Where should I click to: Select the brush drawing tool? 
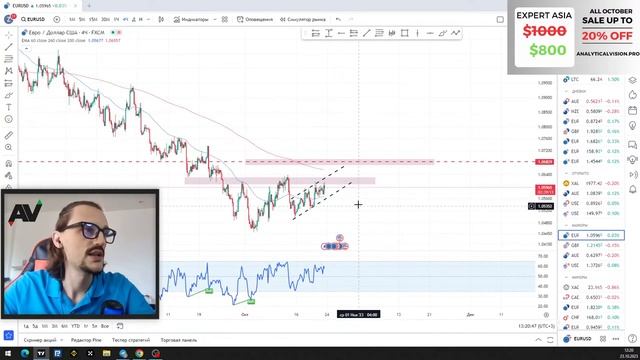(9, 96)
